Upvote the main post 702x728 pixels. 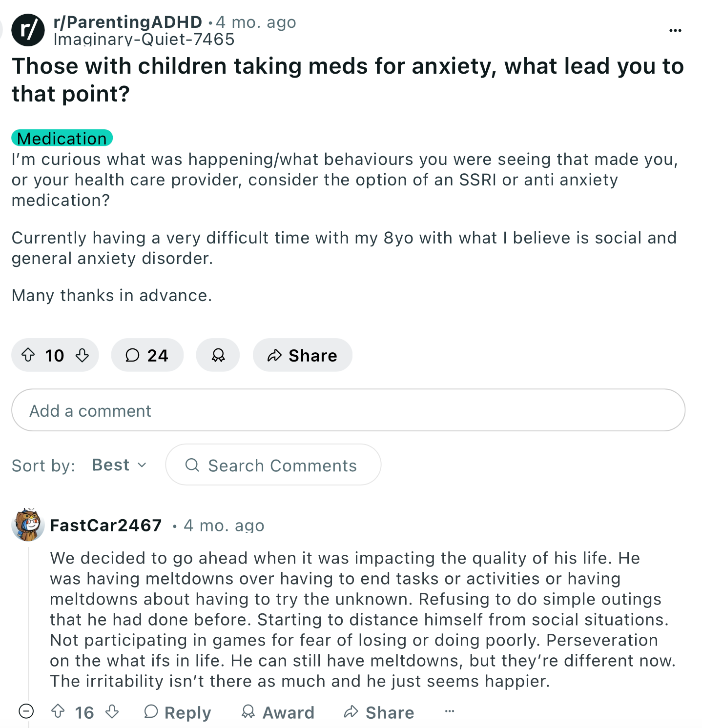coord(28,355)
